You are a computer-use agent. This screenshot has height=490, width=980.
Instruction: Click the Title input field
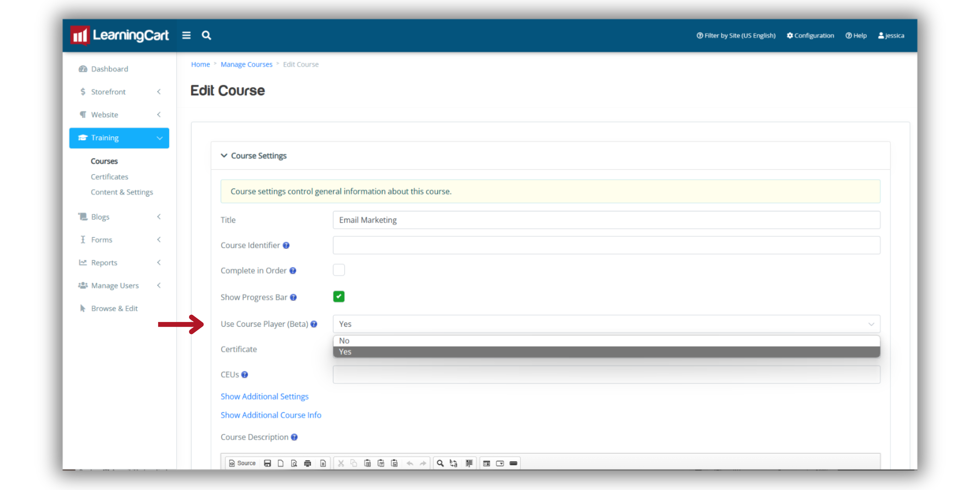point(607,220)
